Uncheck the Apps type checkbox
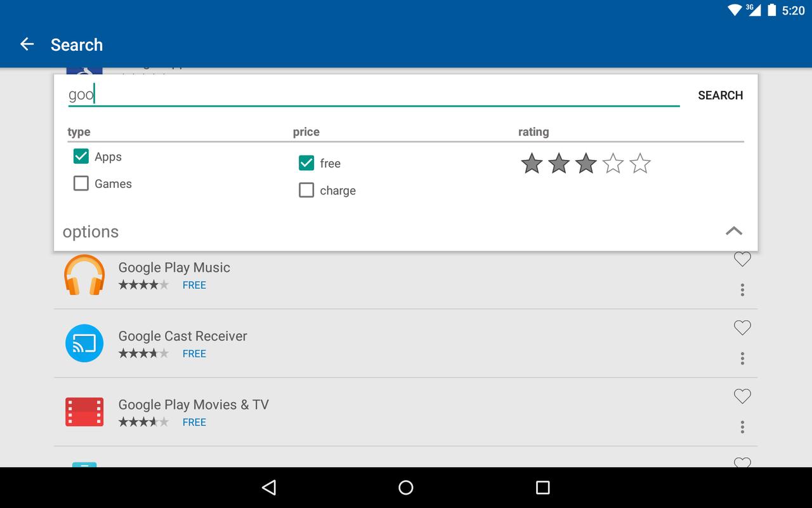Viewport: 812px width, 508px height. (x=81, y=156)
